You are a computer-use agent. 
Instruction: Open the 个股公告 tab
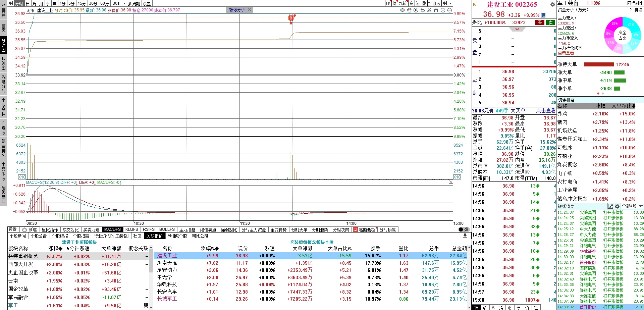point(39,236)
